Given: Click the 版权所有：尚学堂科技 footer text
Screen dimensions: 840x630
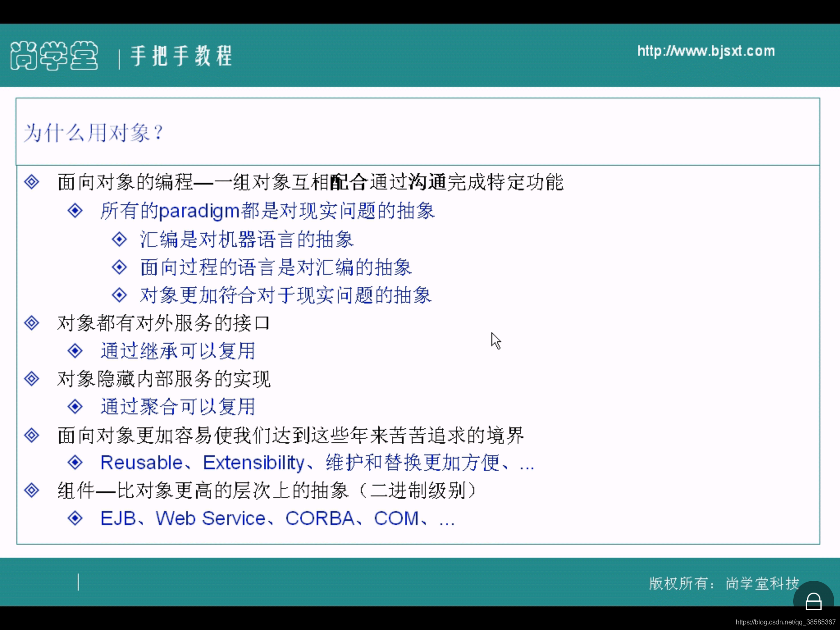Looking at the screenshot, I should 724,583.
